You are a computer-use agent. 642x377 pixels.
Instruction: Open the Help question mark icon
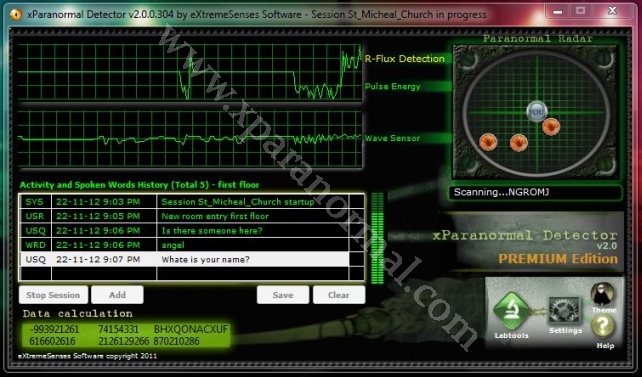coord(603,327)
